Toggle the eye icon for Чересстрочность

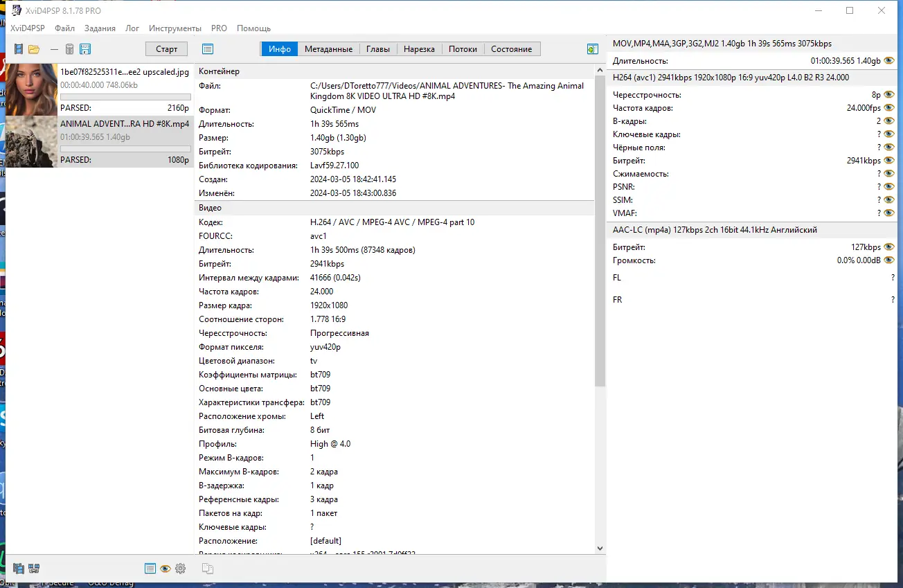[889, 95]
